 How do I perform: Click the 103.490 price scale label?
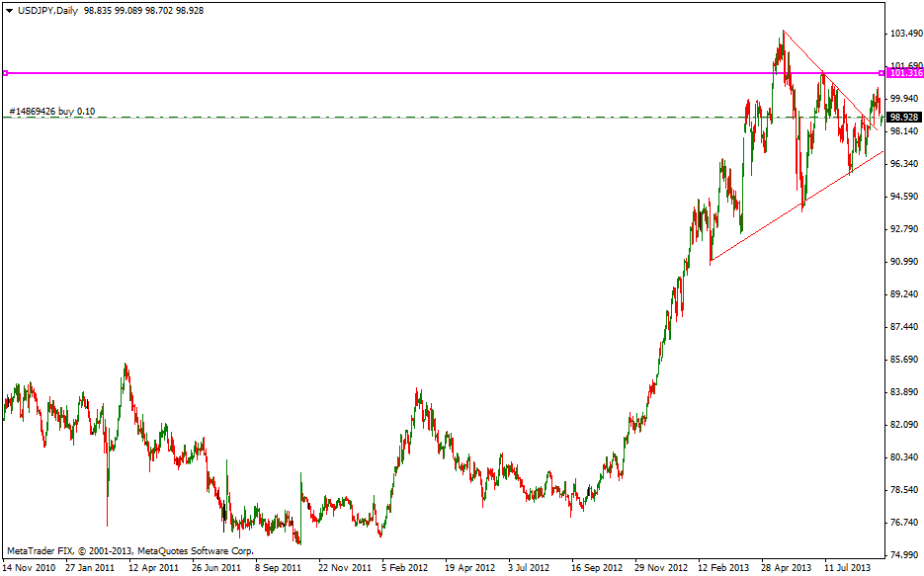click(904, 34)
